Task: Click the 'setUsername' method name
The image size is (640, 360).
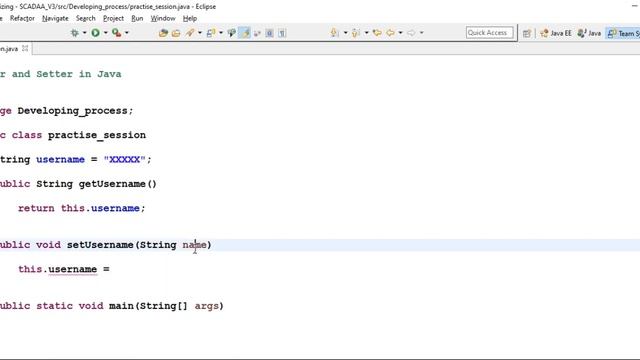Action: pyautogui.click(x=100, y=245)
